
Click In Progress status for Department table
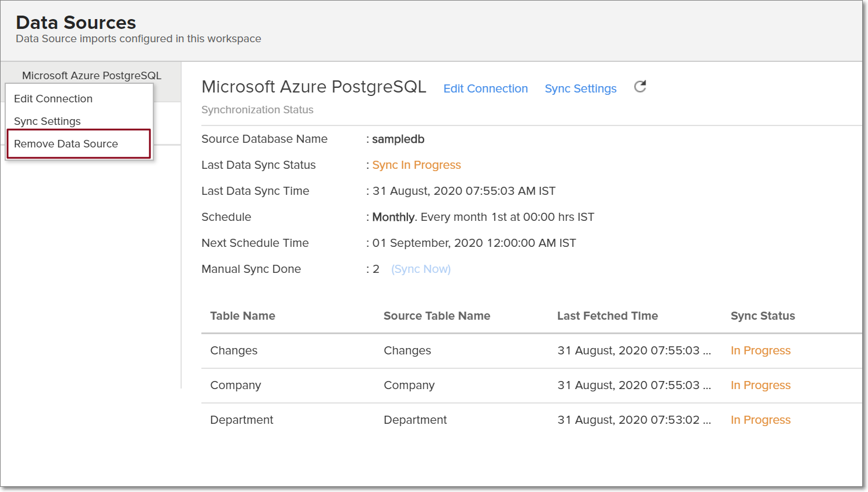(x=760, y=420)
